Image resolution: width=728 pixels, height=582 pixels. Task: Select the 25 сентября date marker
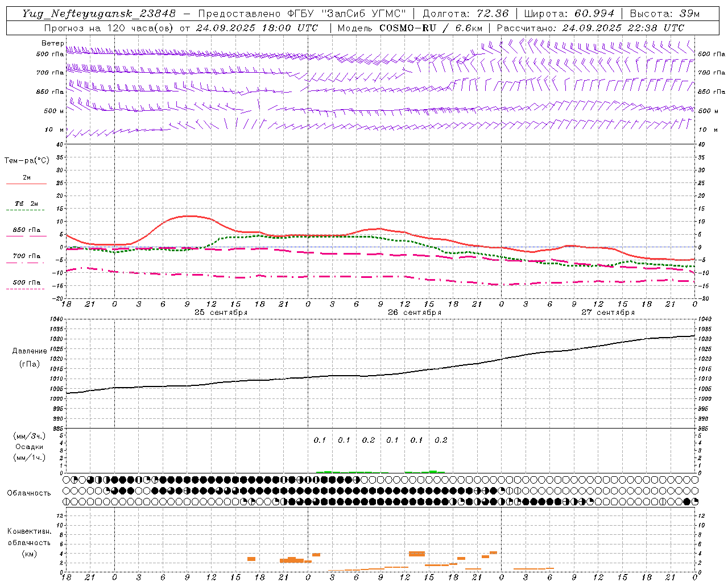click(221, 313)
